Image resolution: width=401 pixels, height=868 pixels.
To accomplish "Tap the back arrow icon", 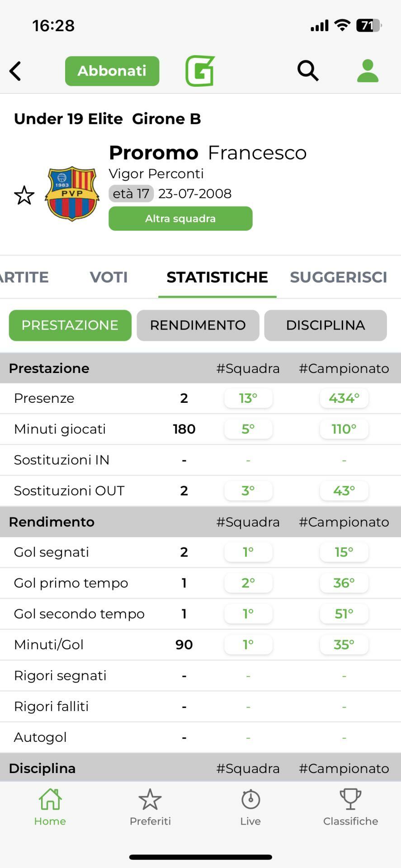I will click(15, 71).
